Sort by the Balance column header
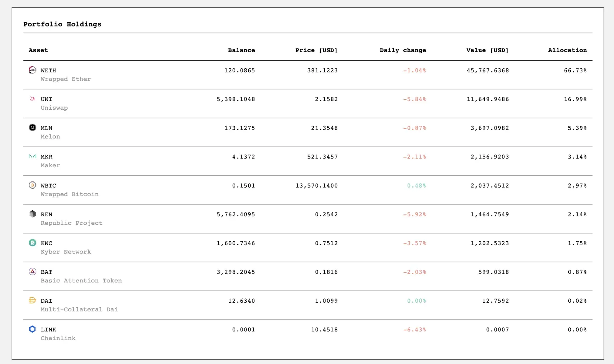 tap(241, 50)
